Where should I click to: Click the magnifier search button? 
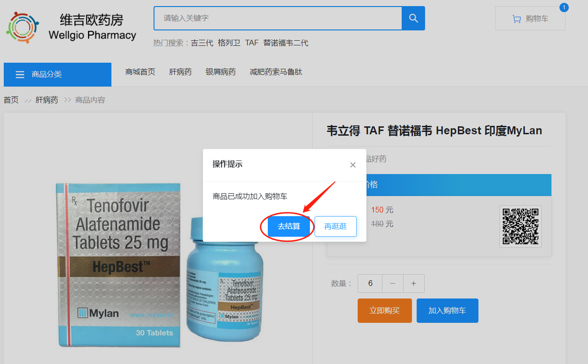(413, 18)
